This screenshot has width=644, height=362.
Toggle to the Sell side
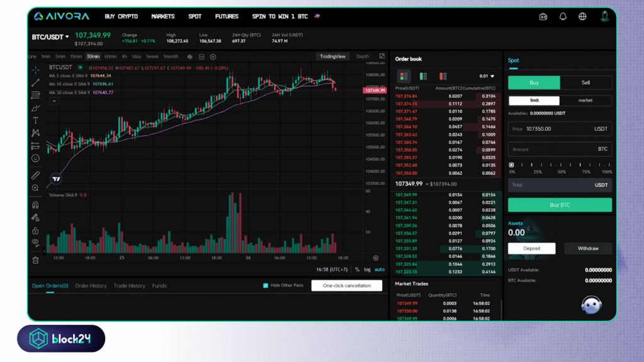[586, 82]
